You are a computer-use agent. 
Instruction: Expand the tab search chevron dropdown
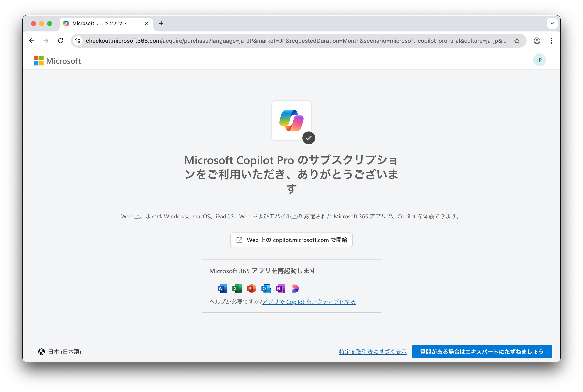pos(552,24)
